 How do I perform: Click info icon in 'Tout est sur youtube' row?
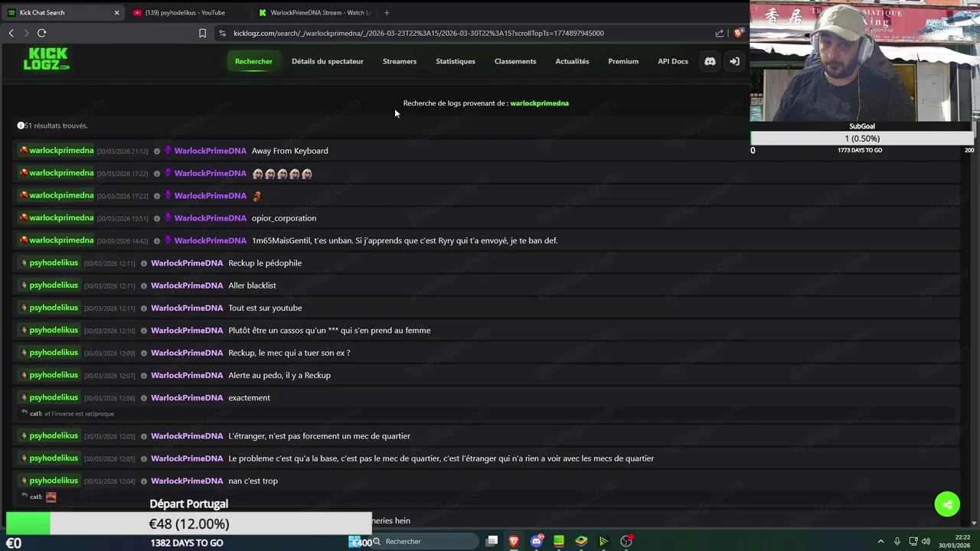[143, 308]
